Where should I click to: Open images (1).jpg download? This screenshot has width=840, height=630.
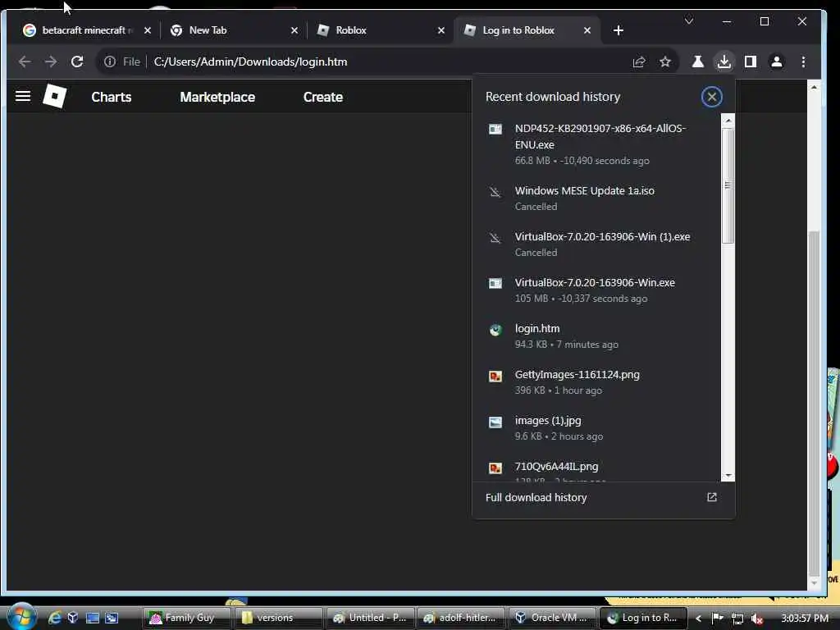(597, 428)
